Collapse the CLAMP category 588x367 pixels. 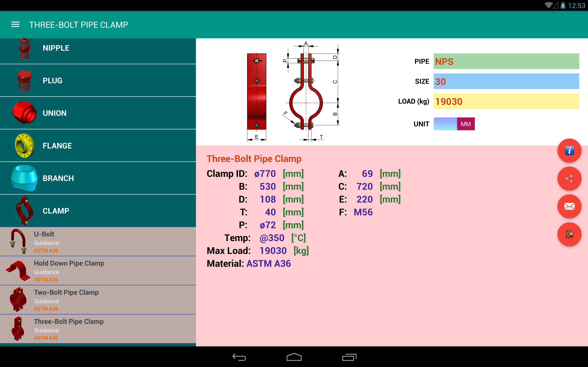98,211
